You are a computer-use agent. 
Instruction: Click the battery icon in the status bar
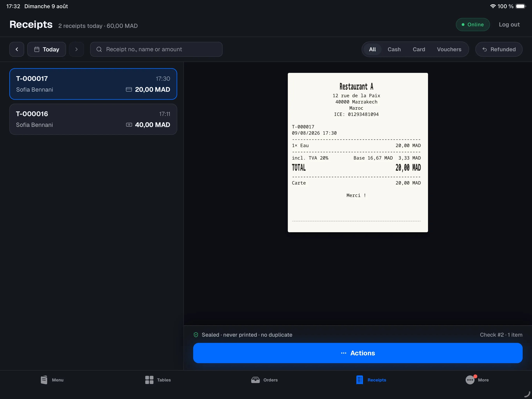[x=521, y=6]
